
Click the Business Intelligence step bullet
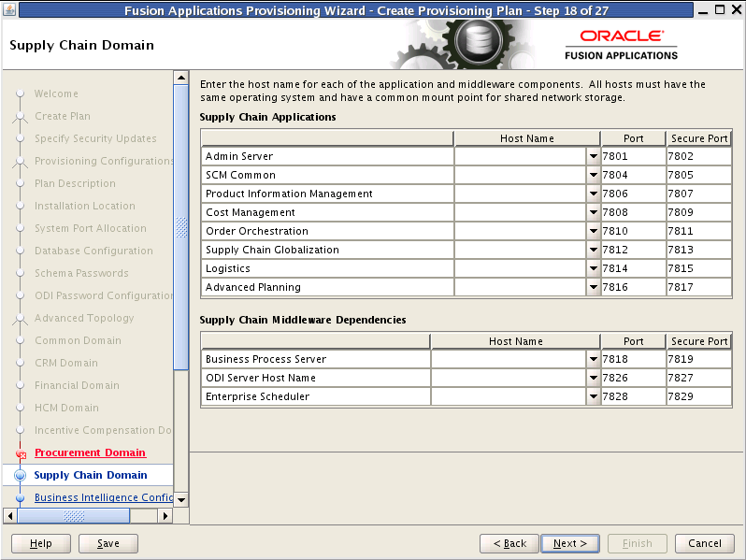pos(20,497)
